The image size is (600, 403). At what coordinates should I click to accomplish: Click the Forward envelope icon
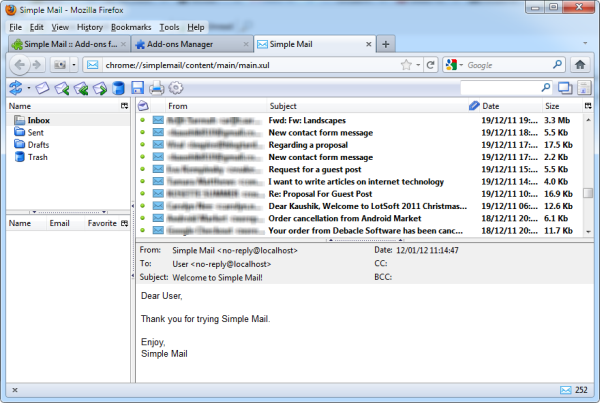(x=100, y=88)
